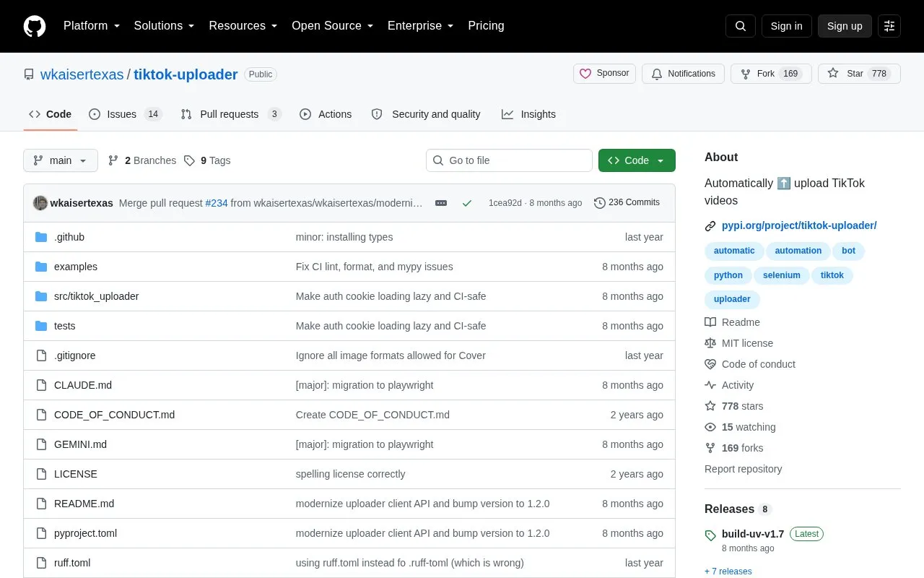
Task: Fork the repository
Action: click(771, 74)
